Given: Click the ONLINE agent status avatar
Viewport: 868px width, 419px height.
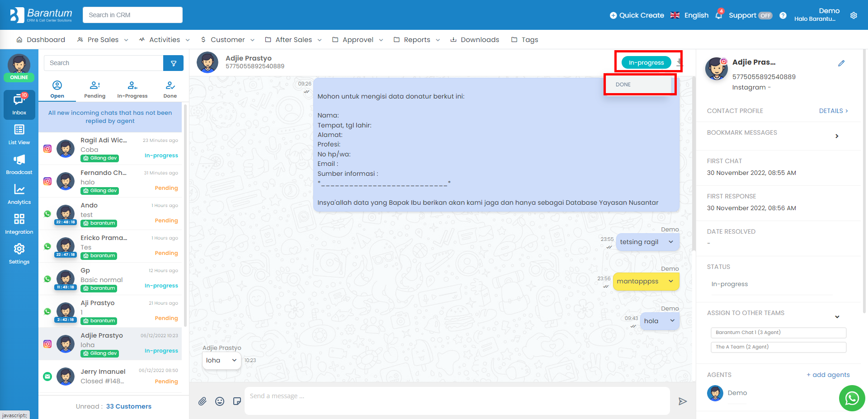Looking at the screenshot, I should click(19, 67).
